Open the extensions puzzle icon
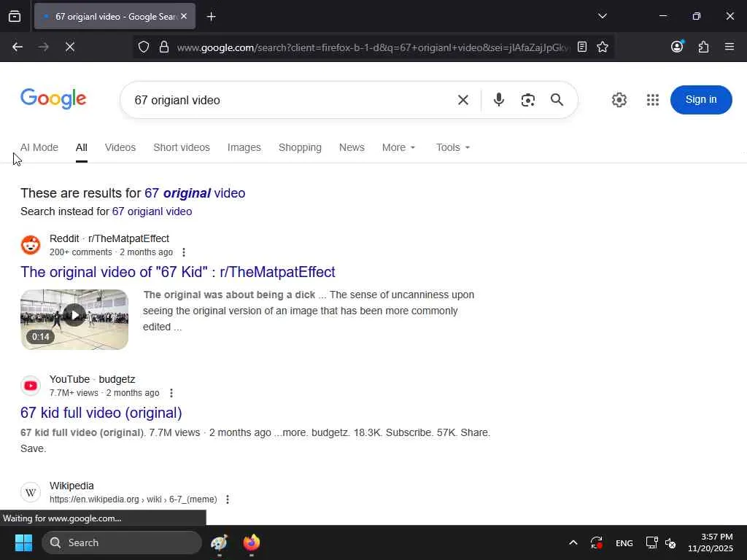The image size is (747, 560). pyautogui.click(x=703, y=47)
